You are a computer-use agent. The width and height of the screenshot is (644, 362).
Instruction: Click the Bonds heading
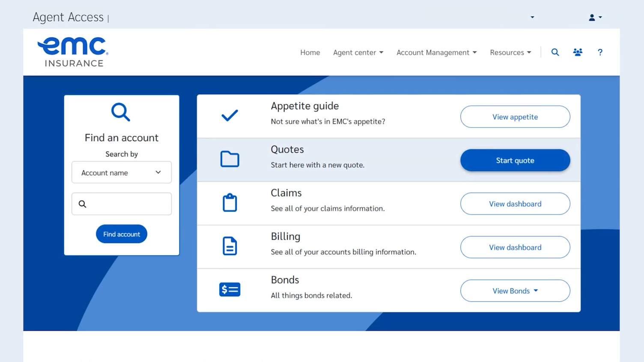(x=285, y=280)
